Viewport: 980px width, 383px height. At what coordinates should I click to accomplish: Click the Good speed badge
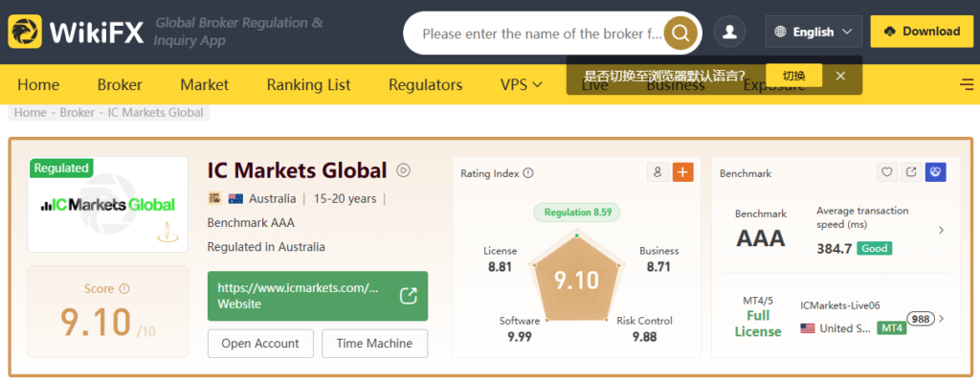coord(875,248)
